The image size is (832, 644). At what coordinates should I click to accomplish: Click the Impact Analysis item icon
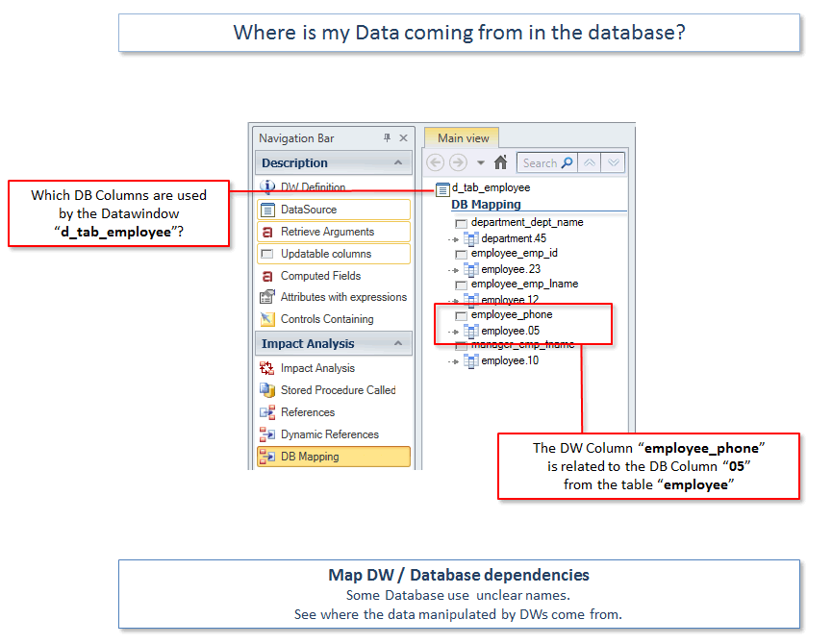point(267,368)
